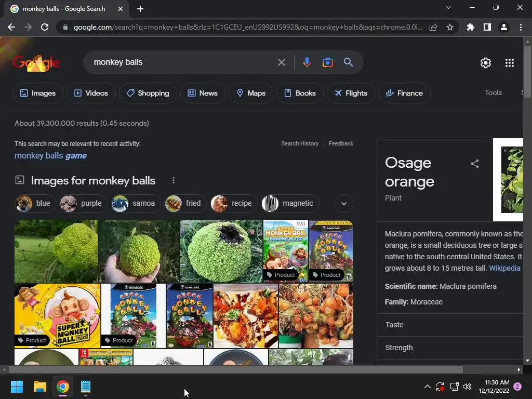Open Images for monkey balls heading
This screenshot has height=399, width=532.
click(x=93, y=181)
